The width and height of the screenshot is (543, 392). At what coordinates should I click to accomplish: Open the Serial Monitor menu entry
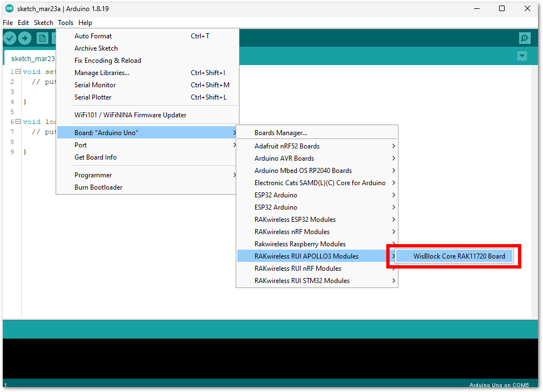[147, 85]
